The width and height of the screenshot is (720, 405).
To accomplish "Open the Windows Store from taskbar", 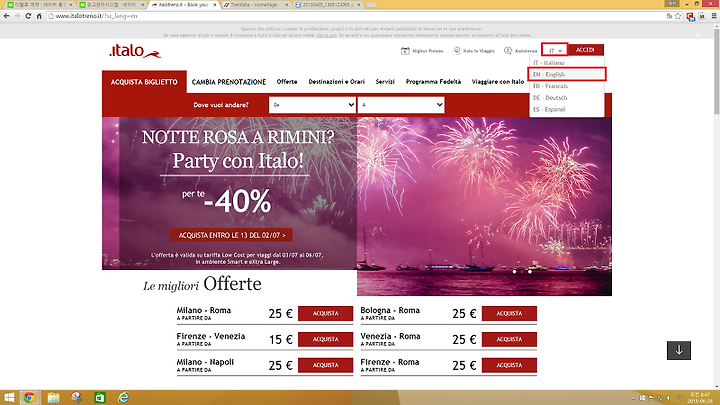I will (x=100, y=398).
